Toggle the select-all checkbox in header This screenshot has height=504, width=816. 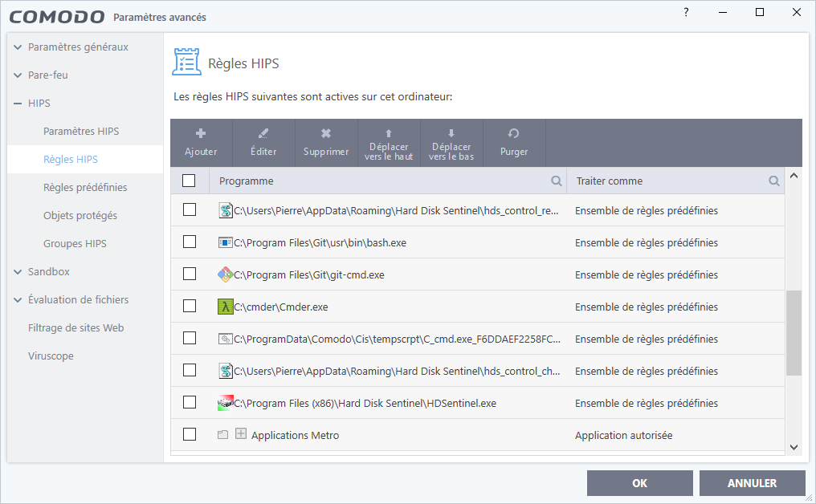(189, 181)
